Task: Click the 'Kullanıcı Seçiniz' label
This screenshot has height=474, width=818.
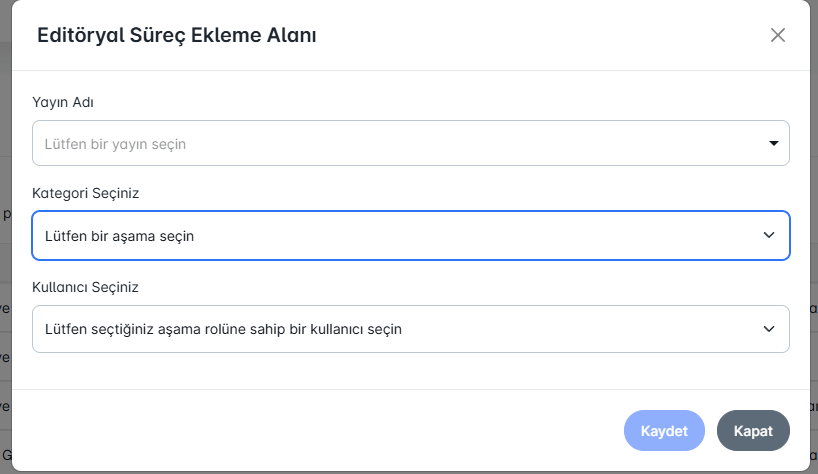Action: click(85, 287)
